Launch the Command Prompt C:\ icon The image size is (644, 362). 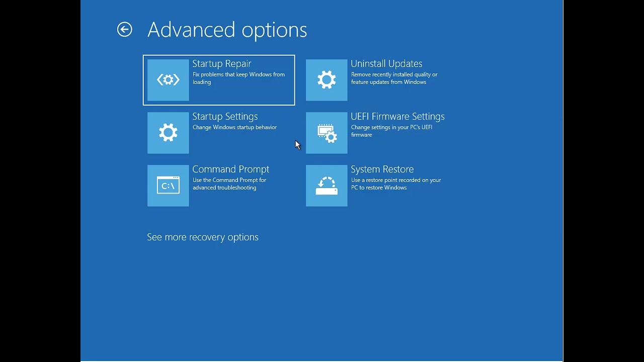[x=168, y=186]
